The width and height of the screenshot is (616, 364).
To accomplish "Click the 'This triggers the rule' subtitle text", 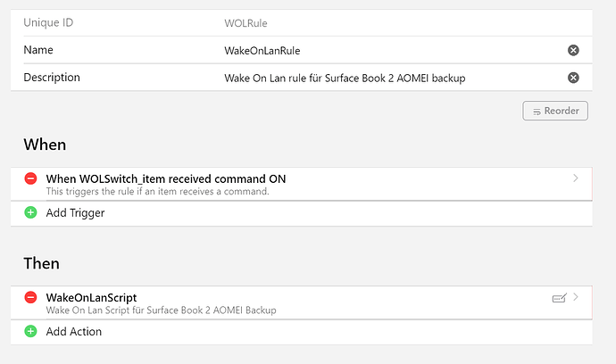I will [155, 191].
